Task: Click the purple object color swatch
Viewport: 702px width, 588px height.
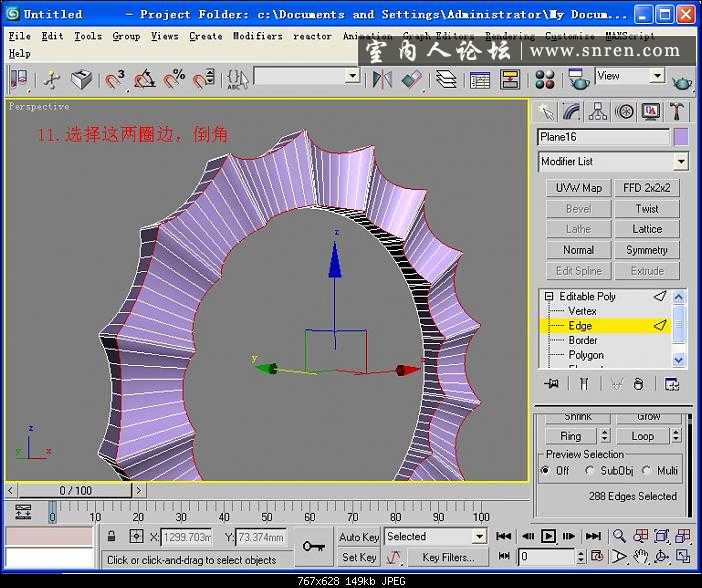Action: (680, 137)
